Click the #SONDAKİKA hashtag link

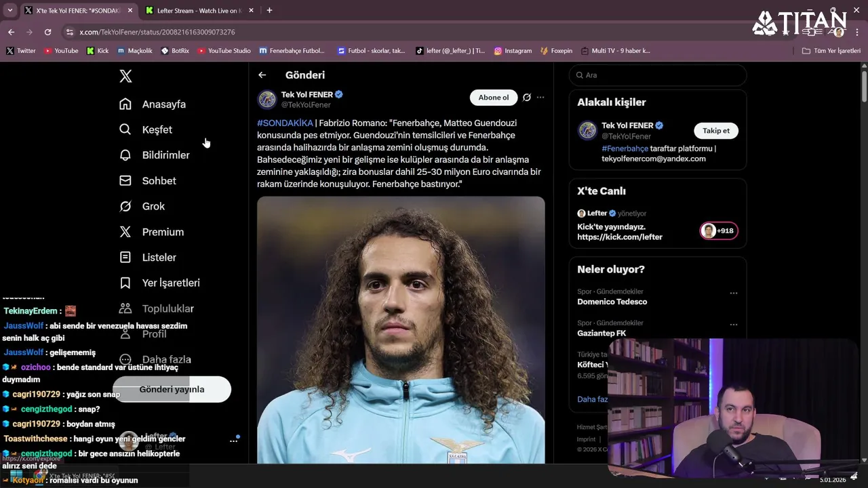point(285,123)
